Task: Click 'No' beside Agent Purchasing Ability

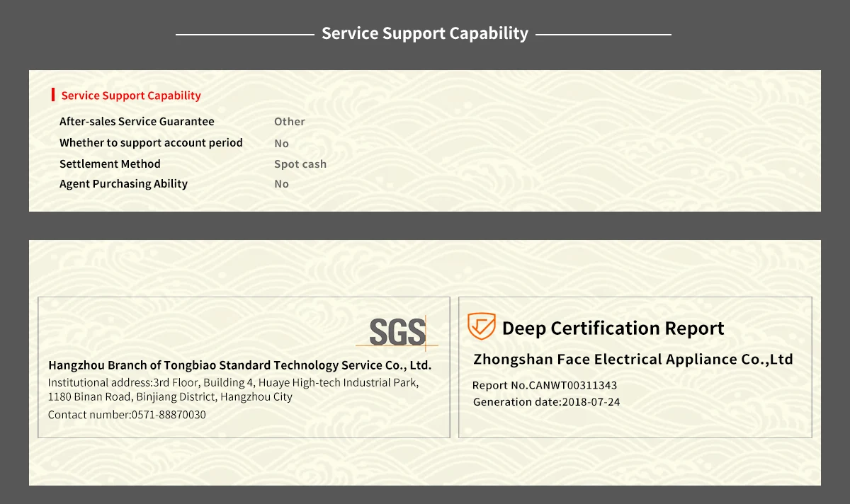Action: (281, 184)
